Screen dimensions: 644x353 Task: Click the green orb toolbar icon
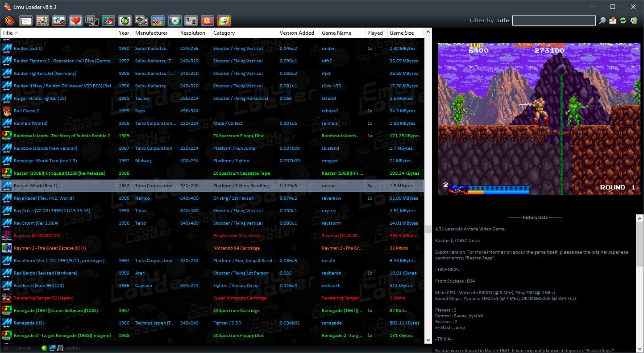click(x=125, y=21)
